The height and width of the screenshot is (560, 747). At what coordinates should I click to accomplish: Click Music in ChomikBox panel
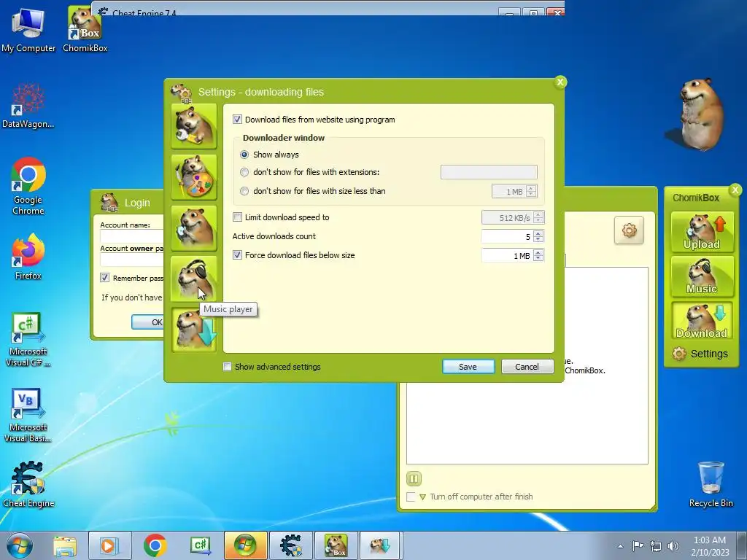pos(703,276)
